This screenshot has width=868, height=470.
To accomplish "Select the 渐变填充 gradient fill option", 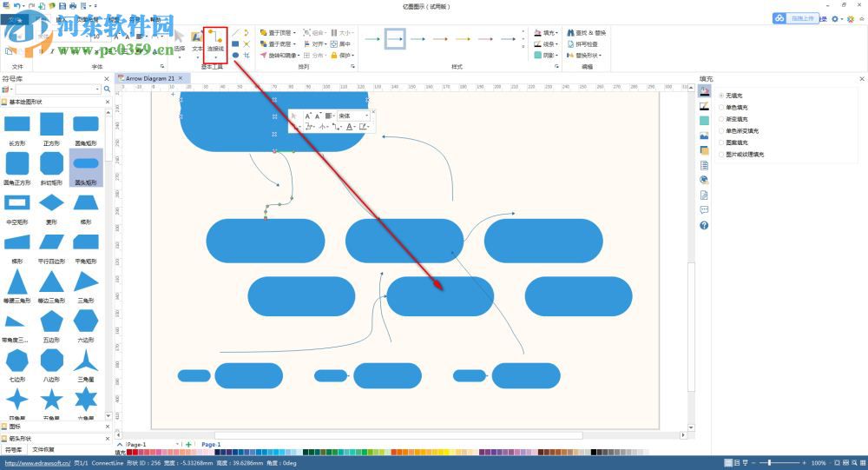I will [x=733, y=119].
